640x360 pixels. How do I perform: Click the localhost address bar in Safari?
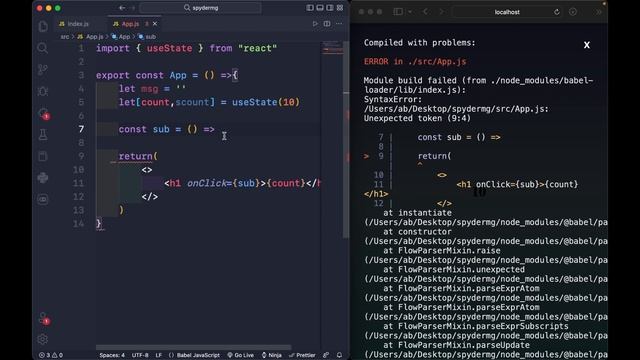point(507,12)
